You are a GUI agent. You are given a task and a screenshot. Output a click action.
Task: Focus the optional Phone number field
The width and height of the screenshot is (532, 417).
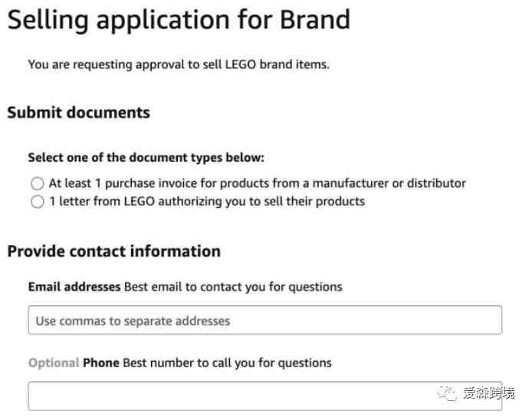[x=265, y=396]
